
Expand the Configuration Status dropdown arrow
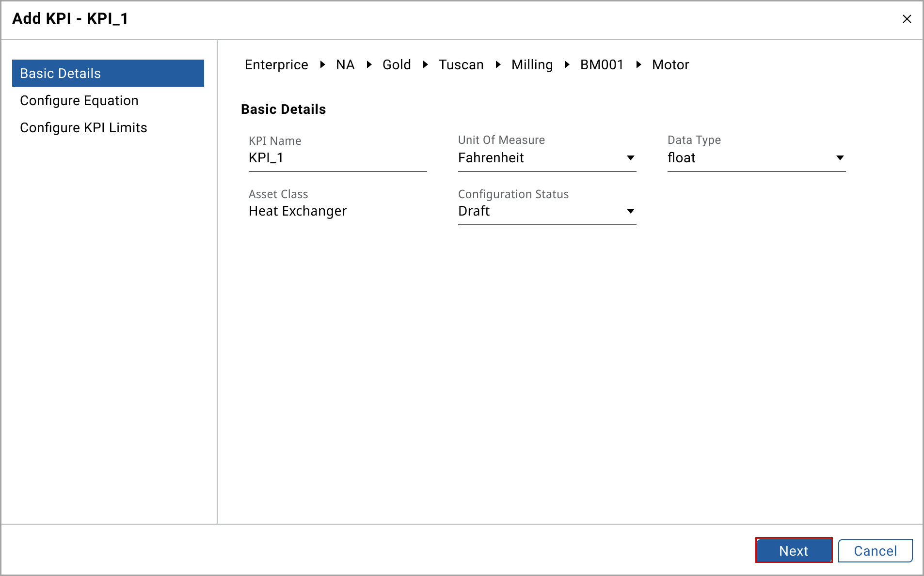click(x=630, y=211)
